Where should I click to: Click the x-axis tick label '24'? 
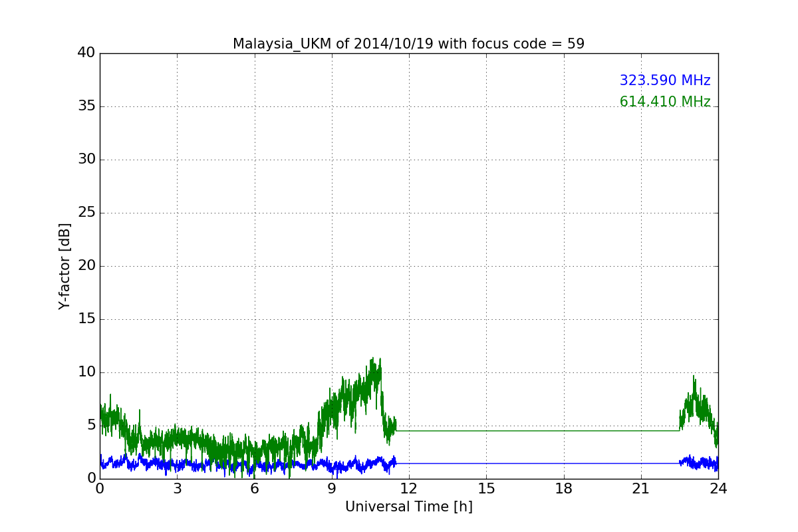pyautogui.click(x=718, y=488)
